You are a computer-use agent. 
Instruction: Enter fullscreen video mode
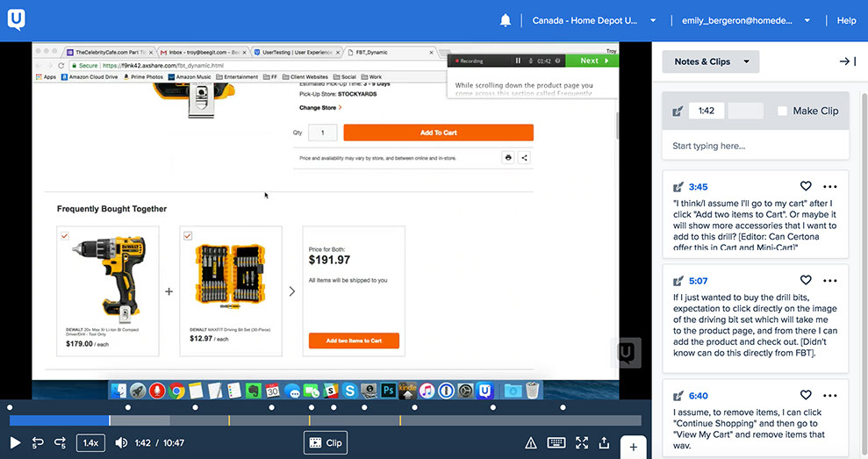click(x=581, y=443)
